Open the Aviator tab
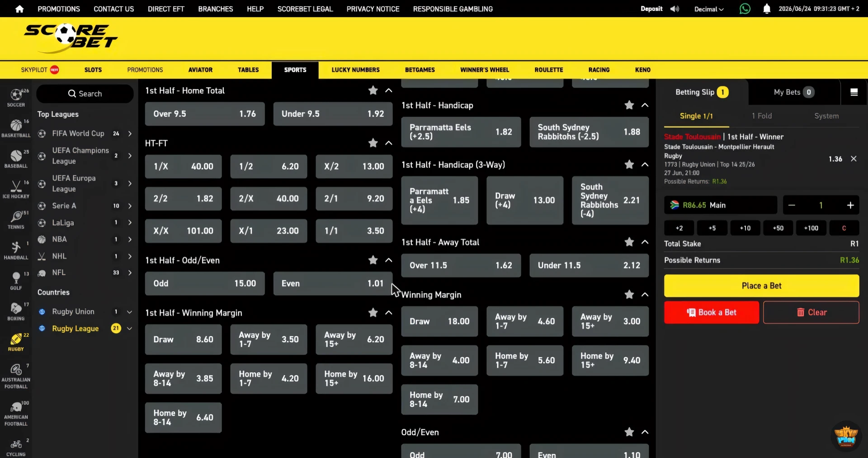The height and width of the screenshot is (458, 868). 200,70
